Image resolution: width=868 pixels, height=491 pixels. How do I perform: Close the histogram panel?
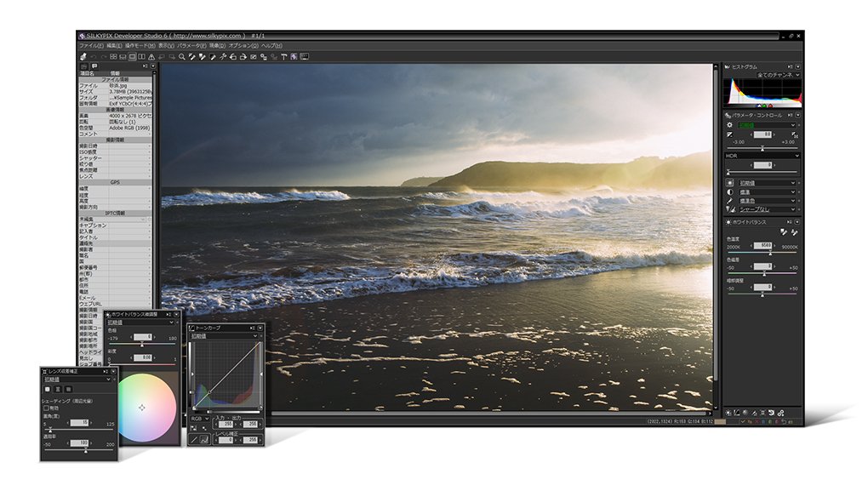point(797,67)
